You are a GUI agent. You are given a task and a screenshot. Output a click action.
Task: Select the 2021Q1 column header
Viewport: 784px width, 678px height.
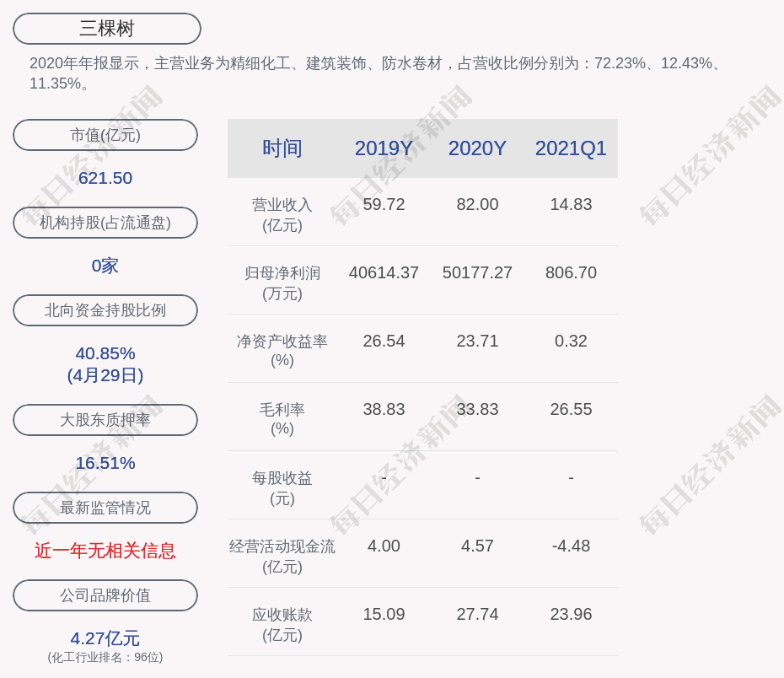571,148
